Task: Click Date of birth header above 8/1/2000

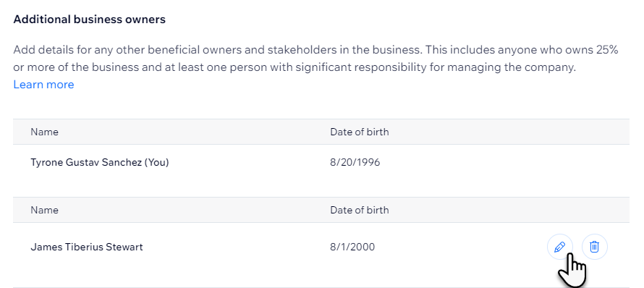Action: coord(360,210)
